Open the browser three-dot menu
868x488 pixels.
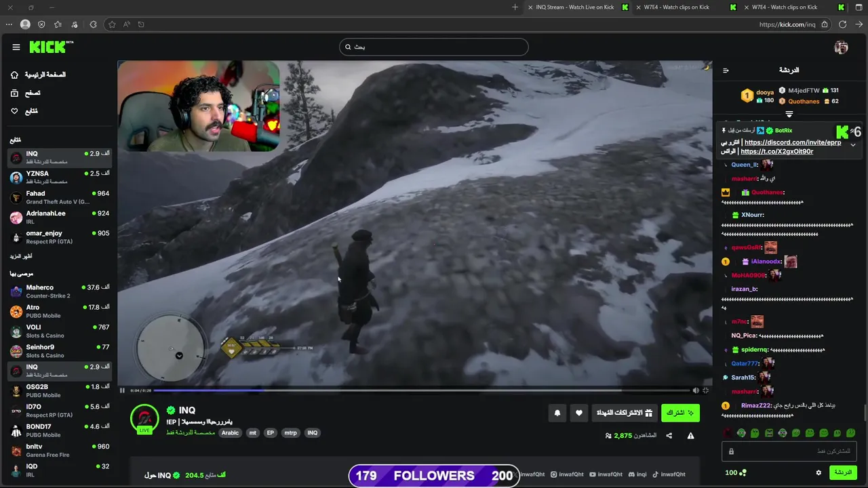9,24
